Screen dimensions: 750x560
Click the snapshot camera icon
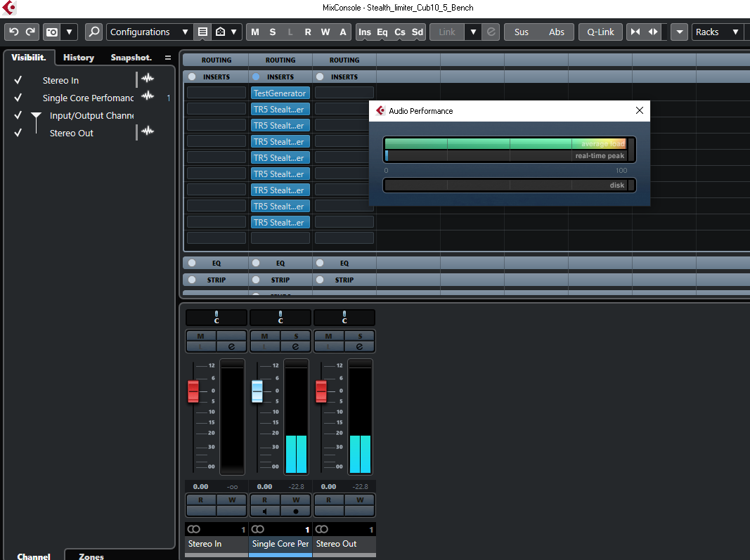click(51, 32)
